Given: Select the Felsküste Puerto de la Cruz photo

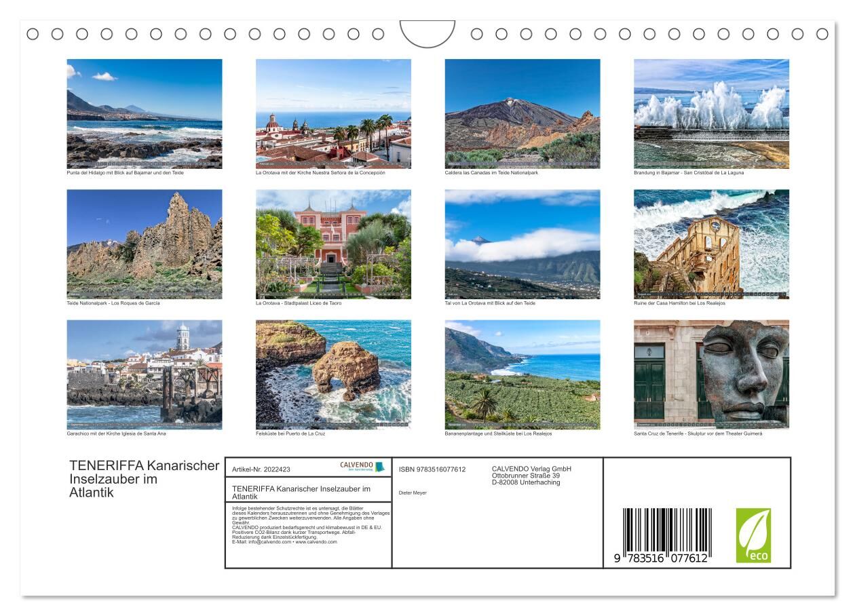Looking at the screenshot, I should (333, 374).
